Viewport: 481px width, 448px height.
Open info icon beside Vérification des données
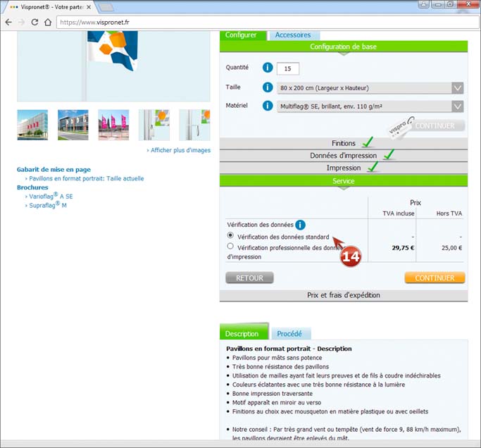pos(300,225)
